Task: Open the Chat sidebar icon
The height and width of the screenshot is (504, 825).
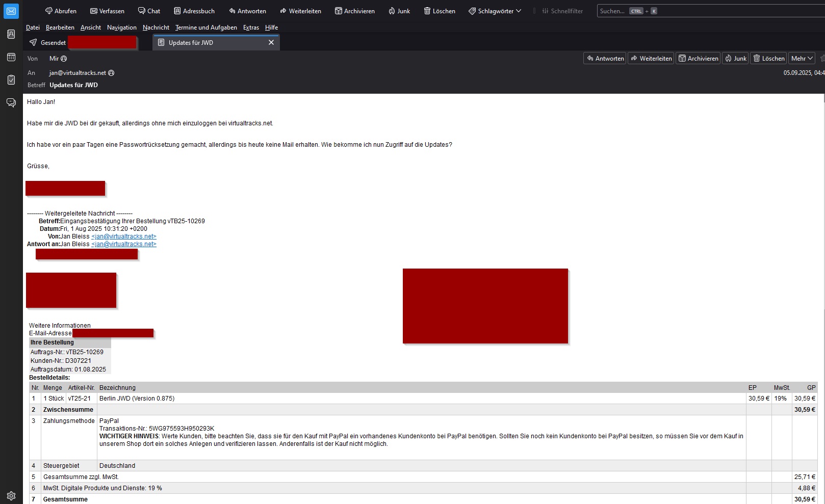Action: [11, 103]
